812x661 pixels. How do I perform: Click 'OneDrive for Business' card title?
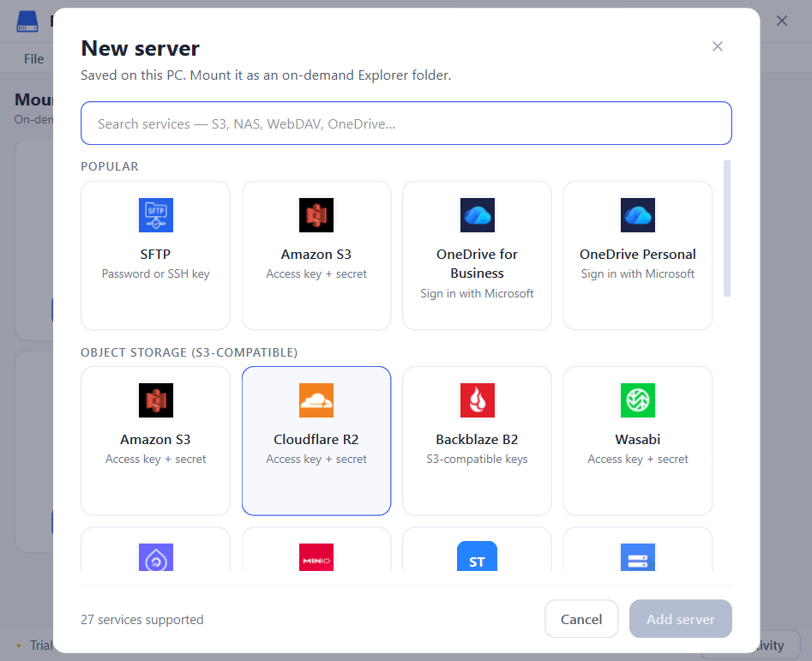[477, 263]
